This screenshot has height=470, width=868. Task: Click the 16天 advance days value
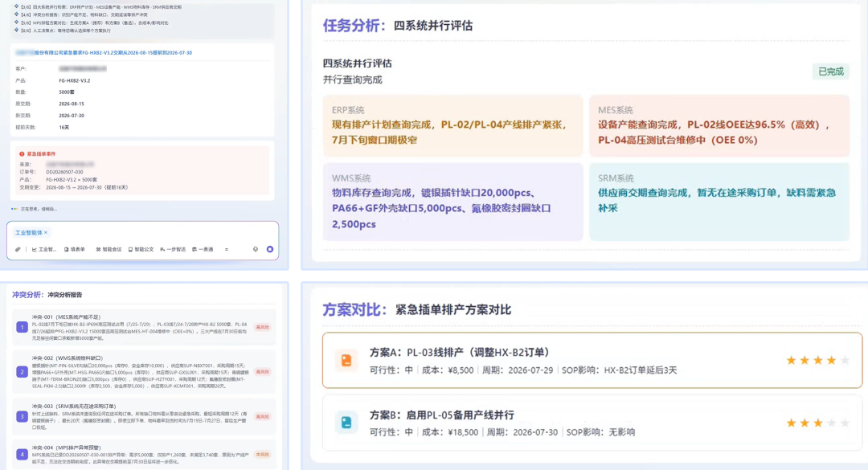[64, 127]
